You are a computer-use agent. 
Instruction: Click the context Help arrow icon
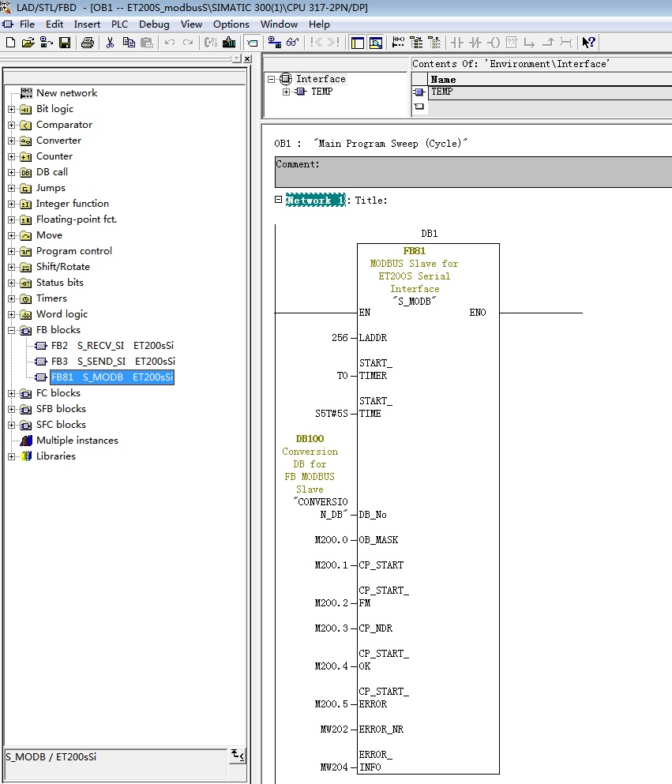[588, 43]
